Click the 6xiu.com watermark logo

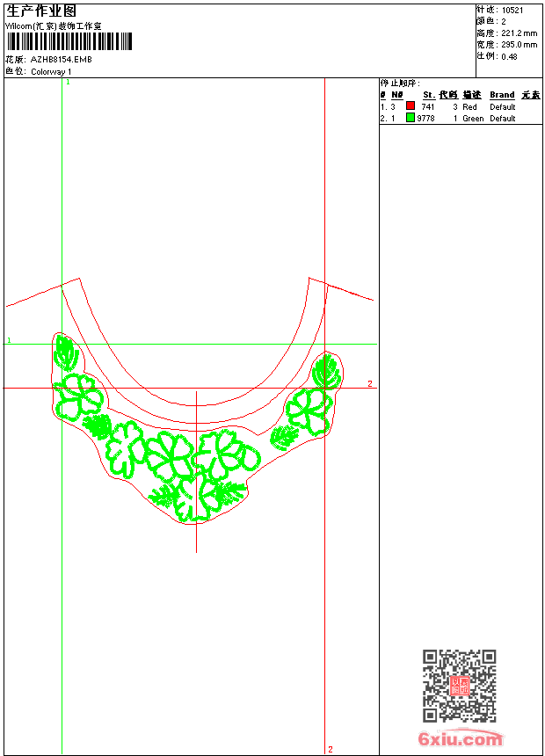461,739
